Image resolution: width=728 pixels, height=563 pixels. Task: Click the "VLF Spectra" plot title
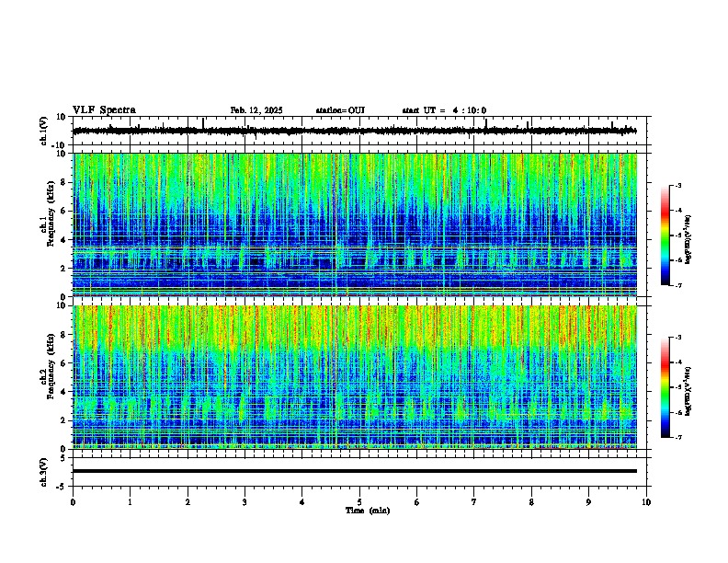tap(104, 110)
